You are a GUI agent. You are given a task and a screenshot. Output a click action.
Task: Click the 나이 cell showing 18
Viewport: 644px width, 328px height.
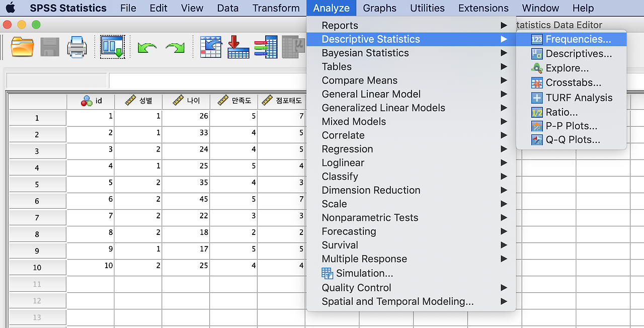tap(186, 234)
